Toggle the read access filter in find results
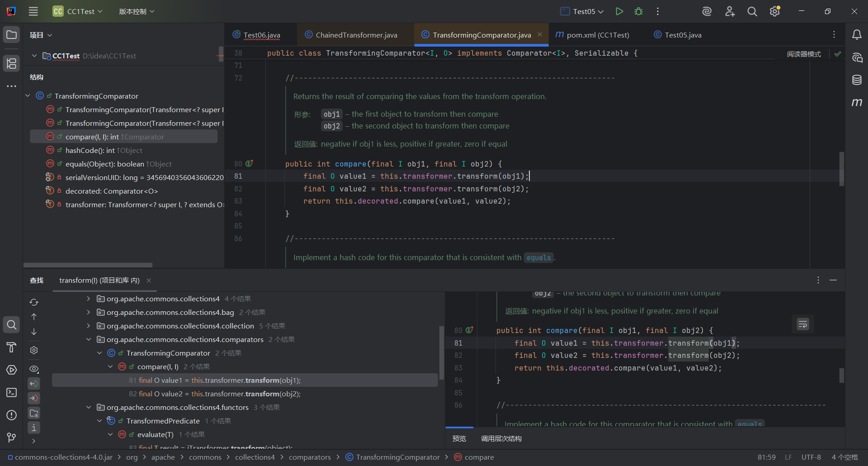Image resolution: width=868 pixels, height=466 pixels. 34,384
